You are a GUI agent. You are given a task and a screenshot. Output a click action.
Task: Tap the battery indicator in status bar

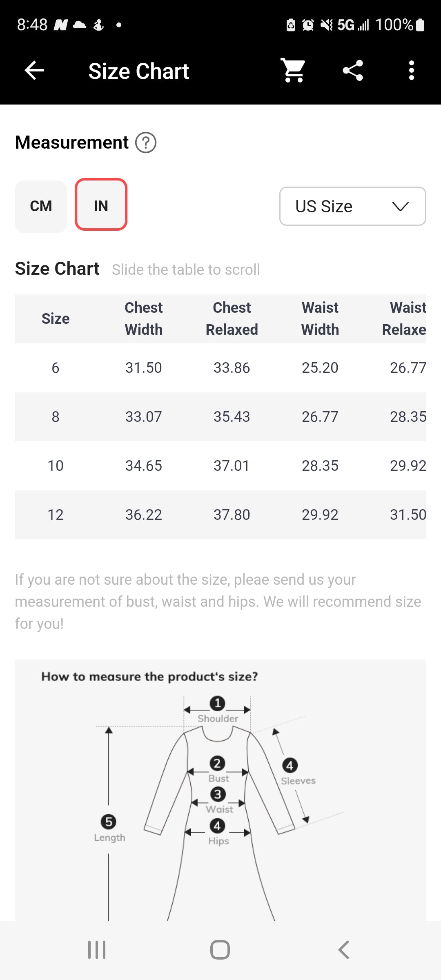420,25
